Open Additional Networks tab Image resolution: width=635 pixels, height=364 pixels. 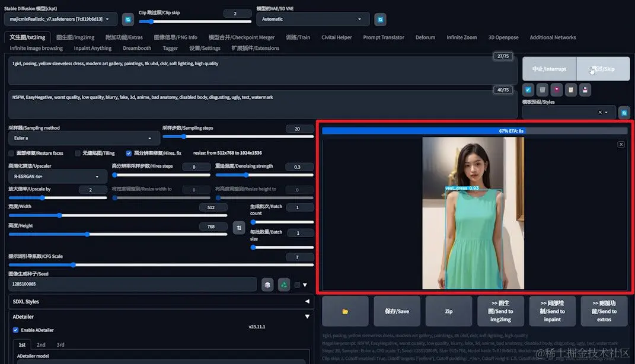click(x=553, y=37)
